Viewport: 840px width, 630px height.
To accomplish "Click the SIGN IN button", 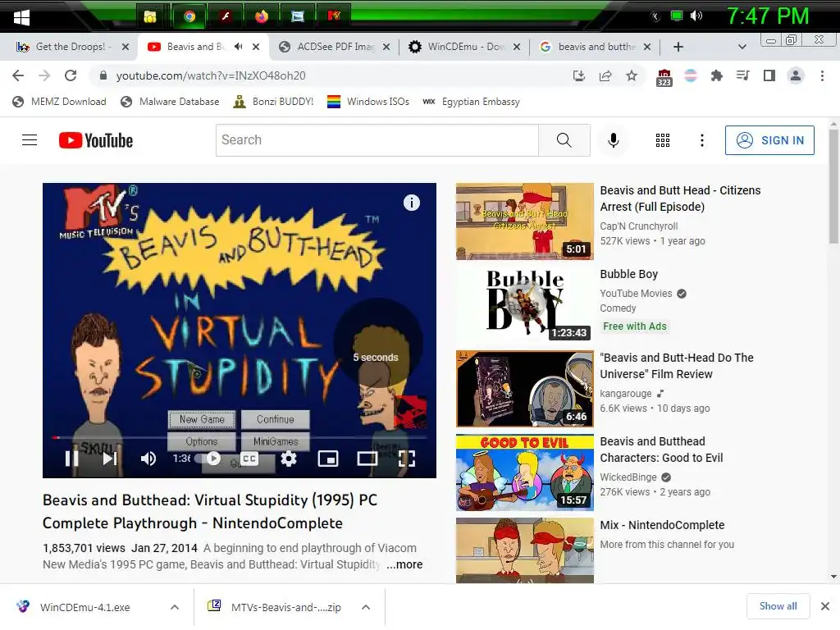I will (x=769, y=140).
